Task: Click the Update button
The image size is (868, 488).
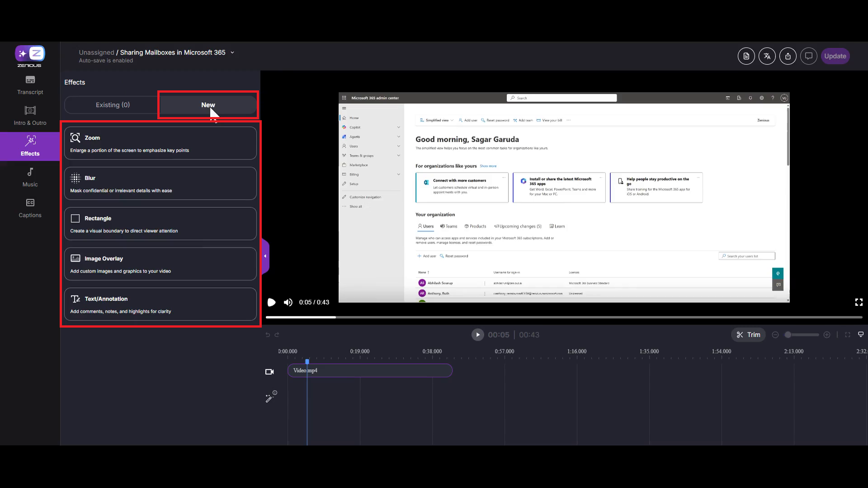Action: point(835,56)
